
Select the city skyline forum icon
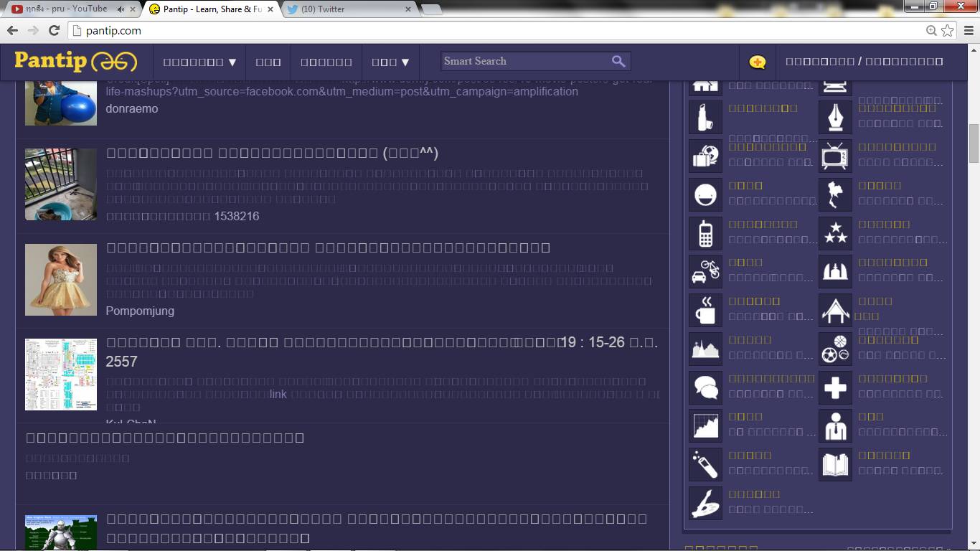tap(705, 349)
